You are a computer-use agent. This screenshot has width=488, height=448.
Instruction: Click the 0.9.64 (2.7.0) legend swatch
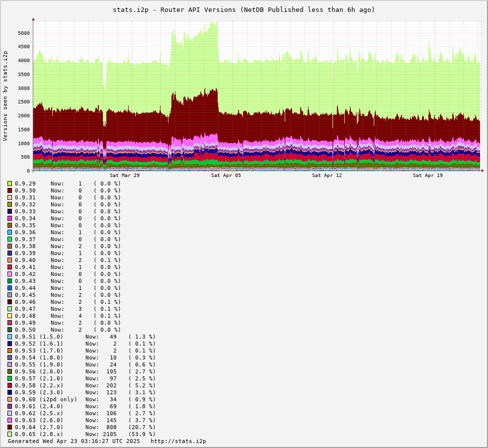(x=9, y=427)
